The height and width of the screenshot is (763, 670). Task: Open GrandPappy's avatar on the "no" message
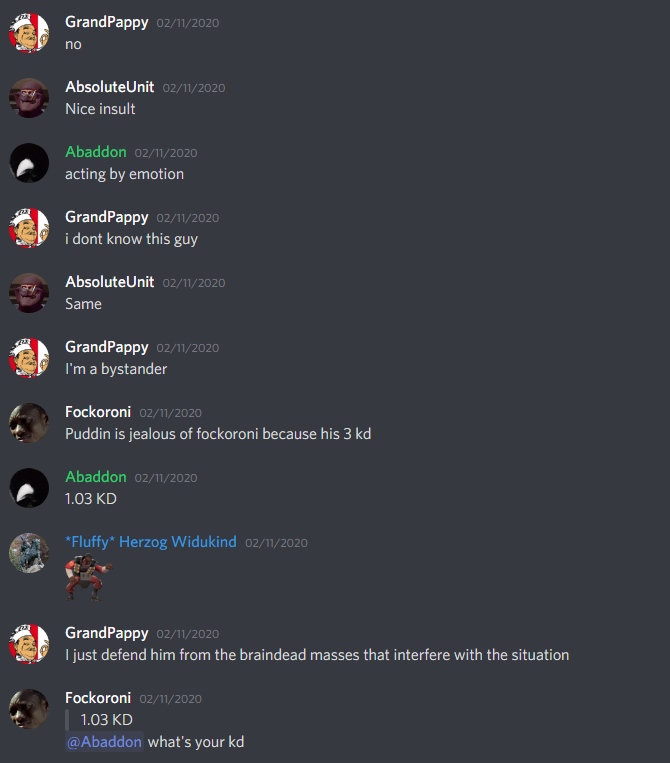coord(29,33)
